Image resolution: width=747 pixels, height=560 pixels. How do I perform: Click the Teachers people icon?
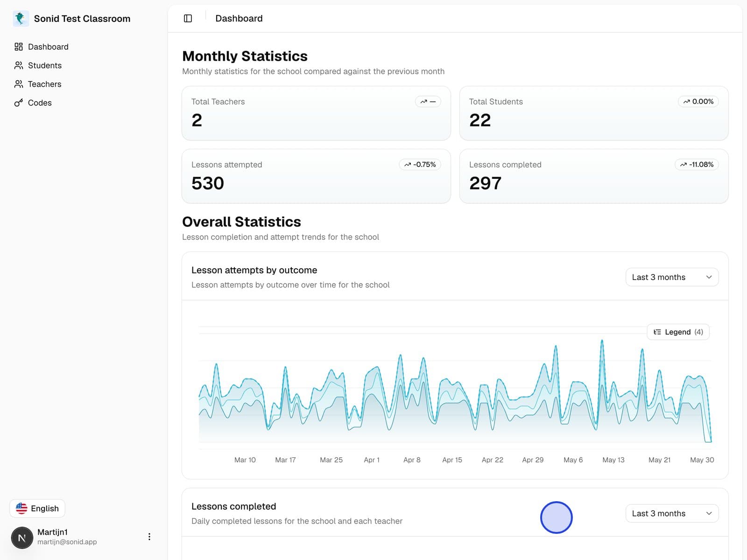pos(19,84)
